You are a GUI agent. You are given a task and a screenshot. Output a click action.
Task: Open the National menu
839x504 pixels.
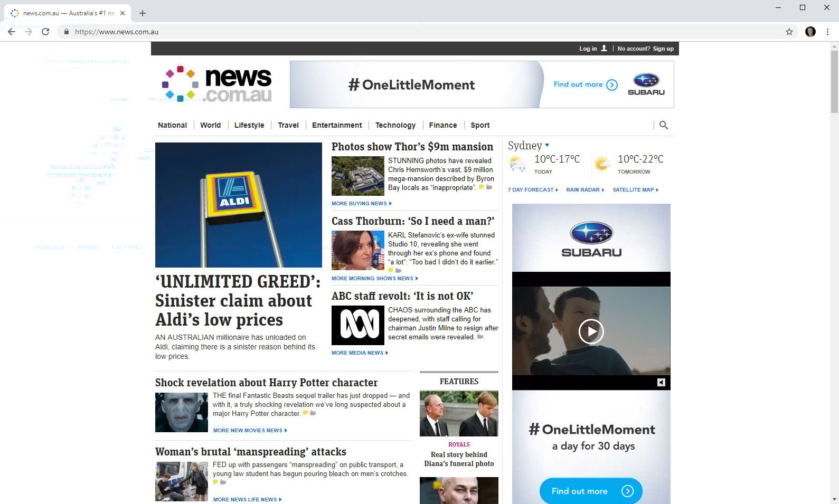tap(172, 125)
